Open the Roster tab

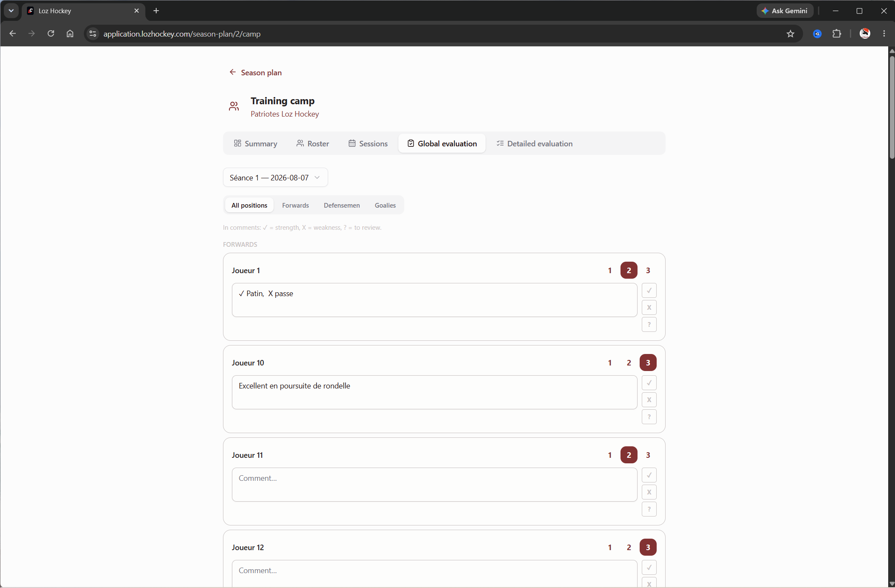[x=313, y=144]
